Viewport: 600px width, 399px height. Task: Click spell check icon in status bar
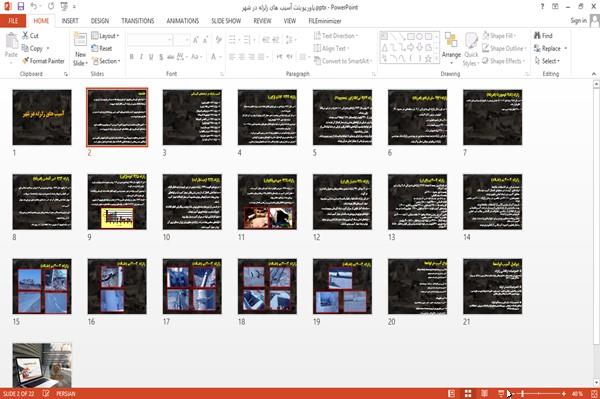(x=46, y=393)
